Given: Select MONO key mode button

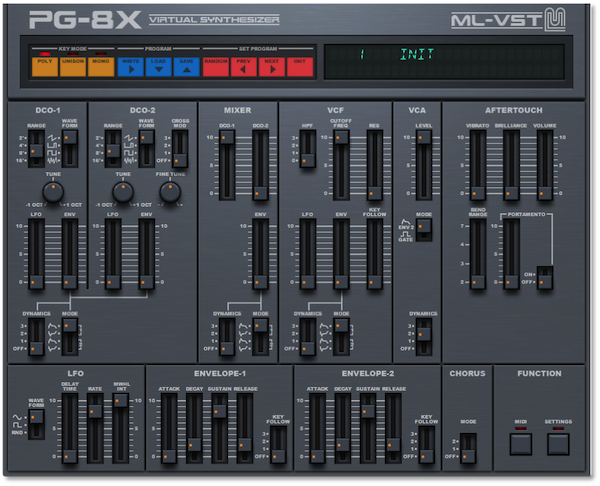Looking at the screenshot, I should coord(101,67).
